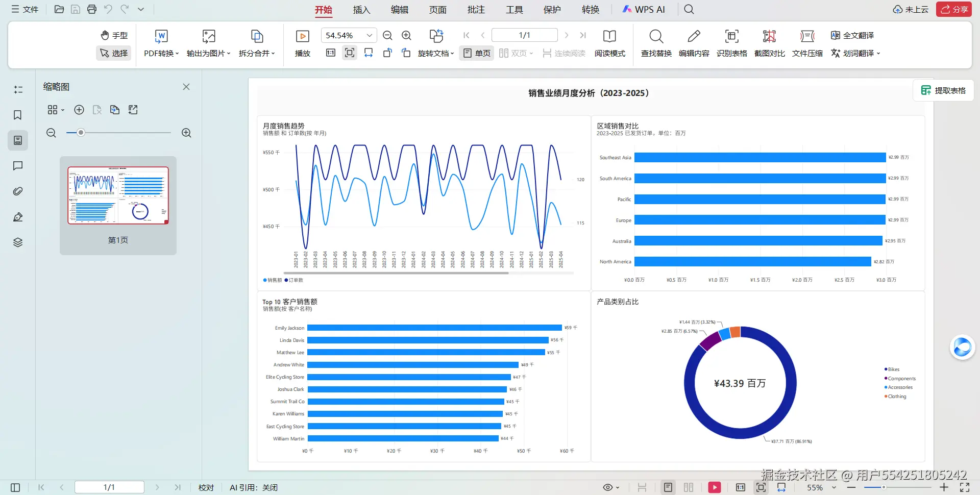
Task: Click the print icon in title bar
Action: tap(92, 9)
